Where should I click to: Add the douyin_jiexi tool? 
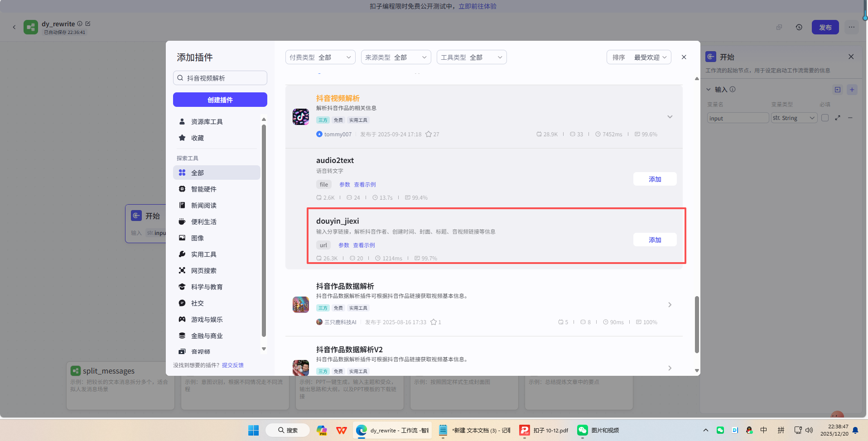coord(655,240)
